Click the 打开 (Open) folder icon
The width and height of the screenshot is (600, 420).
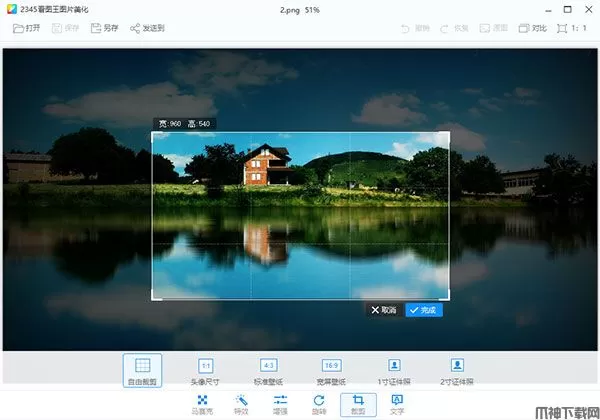pyautogui.click(x=19, y=28)
